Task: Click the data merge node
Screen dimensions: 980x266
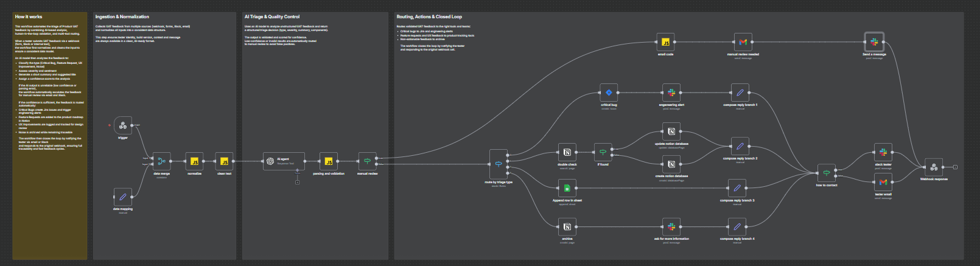Action: pyautogui.click(x=161, y=161)
